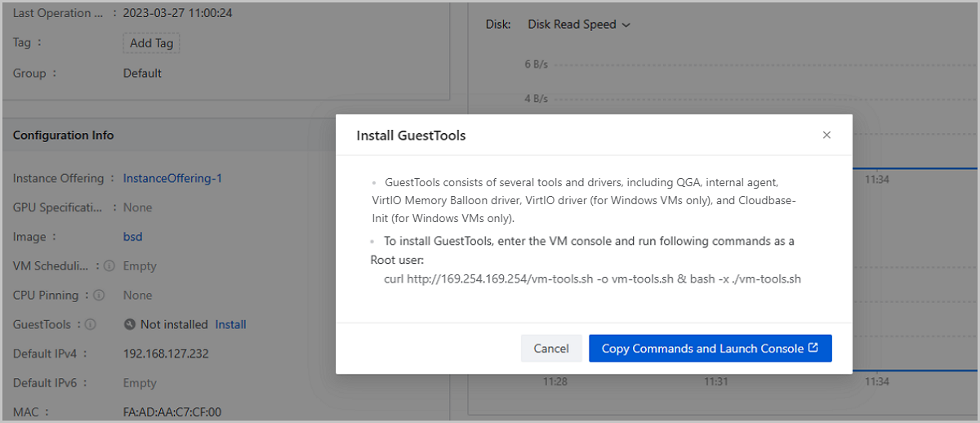Click the Configuration Info section header
The image size is (980, 423).
coord(64,135)
